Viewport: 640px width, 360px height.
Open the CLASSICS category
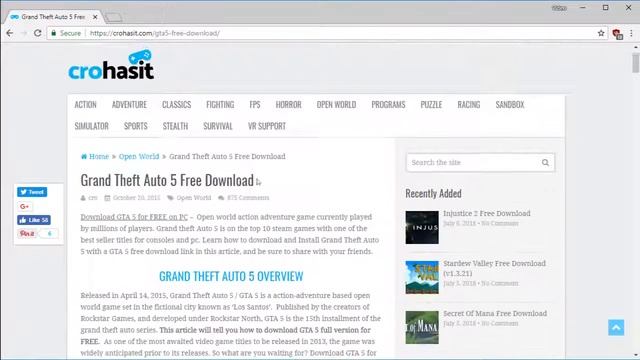click(x=176, y=104)
